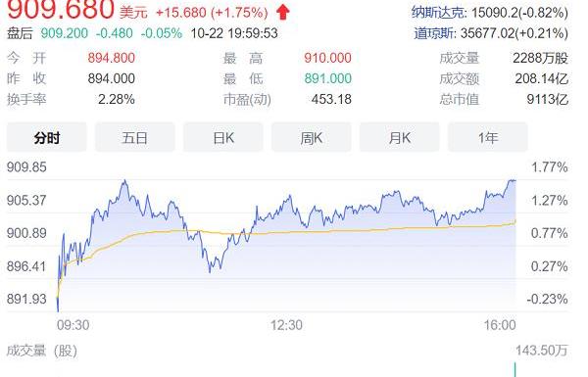The width and height of the screenshot is (588, 377).
Task: Select the 分时 chart tab
Action: click(x=46, y=137)
